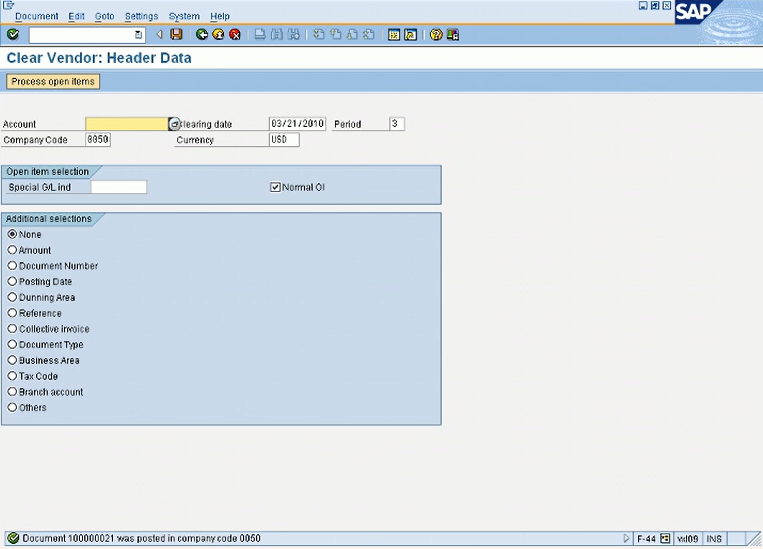Click the Clear Vendor: Header Data title
The image size is (763, 549).
pos(99,58)
